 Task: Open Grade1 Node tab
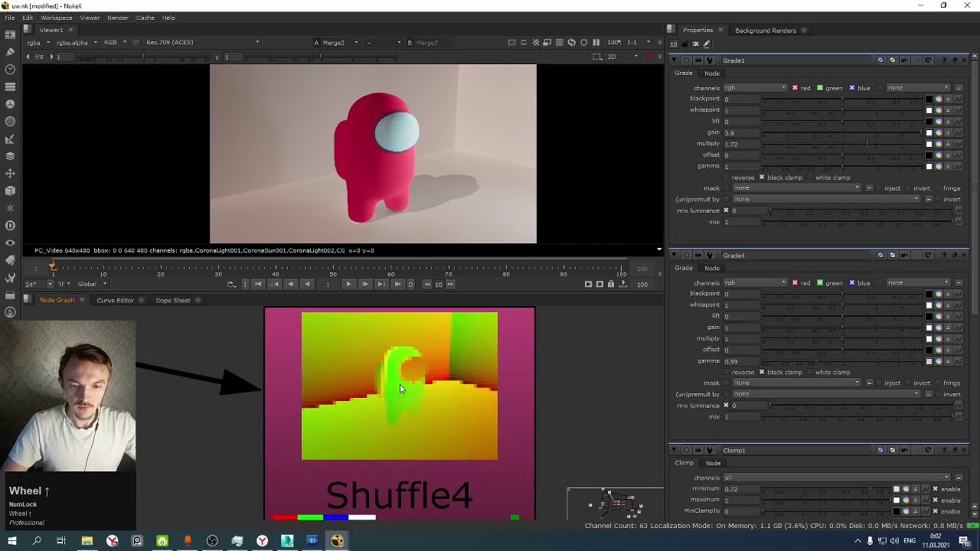click(x=712, y=73)
